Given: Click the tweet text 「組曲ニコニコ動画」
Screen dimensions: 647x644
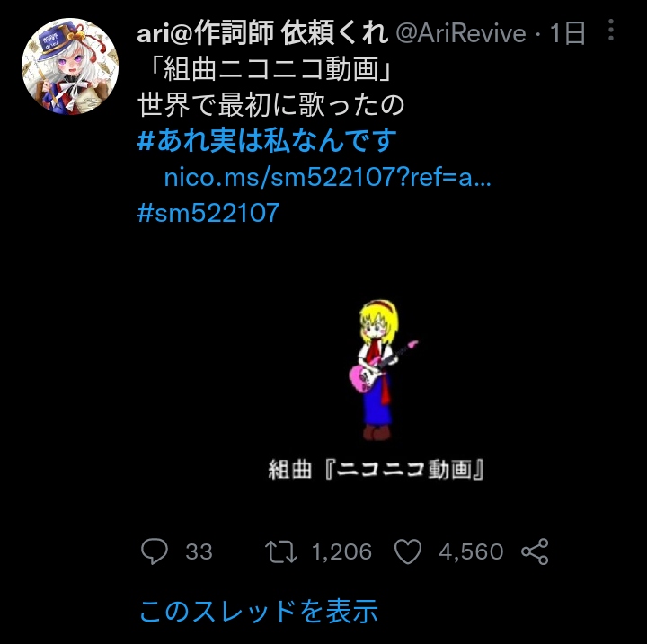Looking at the screenshot, I should tap(269, 68).
